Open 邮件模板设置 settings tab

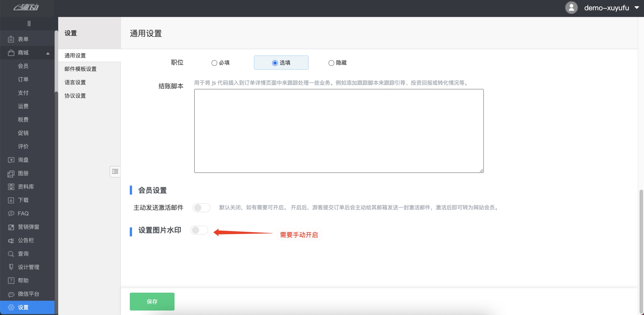(x=80, y=69)
